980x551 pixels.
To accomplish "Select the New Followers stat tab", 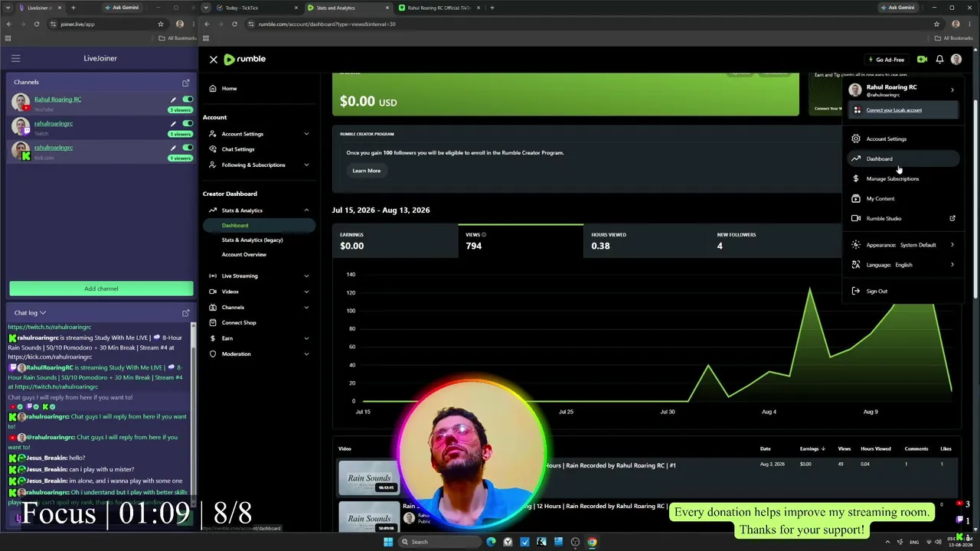I will coord(773,241).
